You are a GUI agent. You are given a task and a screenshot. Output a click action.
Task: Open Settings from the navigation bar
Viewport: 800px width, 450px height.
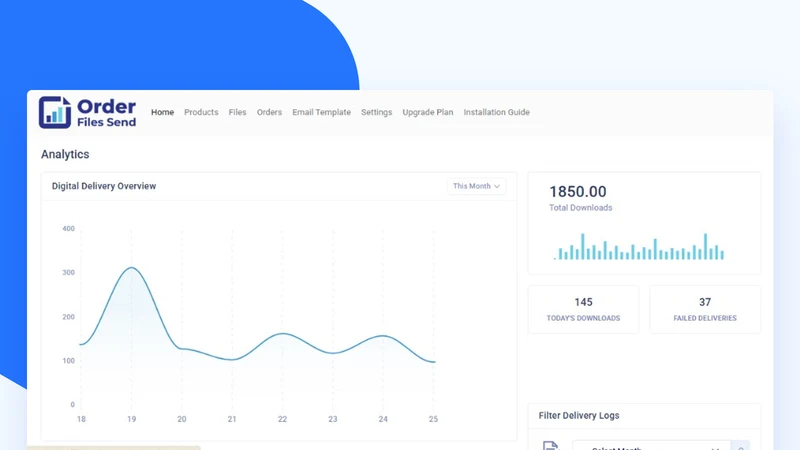(377, 112)
